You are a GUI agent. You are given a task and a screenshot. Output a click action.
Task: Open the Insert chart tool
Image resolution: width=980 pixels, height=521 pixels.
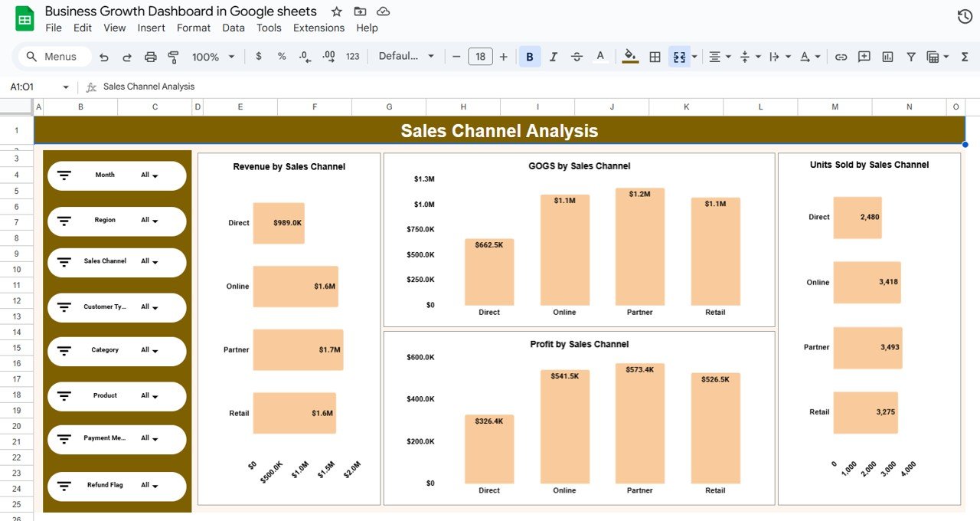(887, 56)
